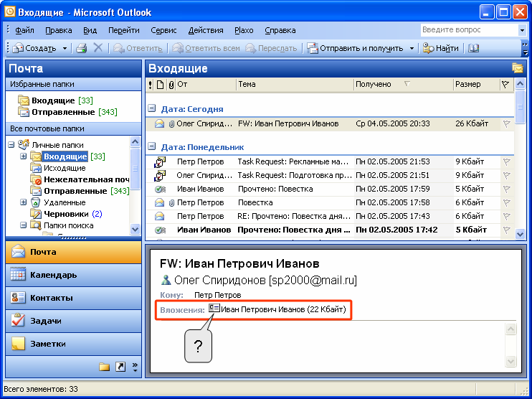Switch to Календарь navigation pane
The image size is (532, 399).
coord(73,275)
